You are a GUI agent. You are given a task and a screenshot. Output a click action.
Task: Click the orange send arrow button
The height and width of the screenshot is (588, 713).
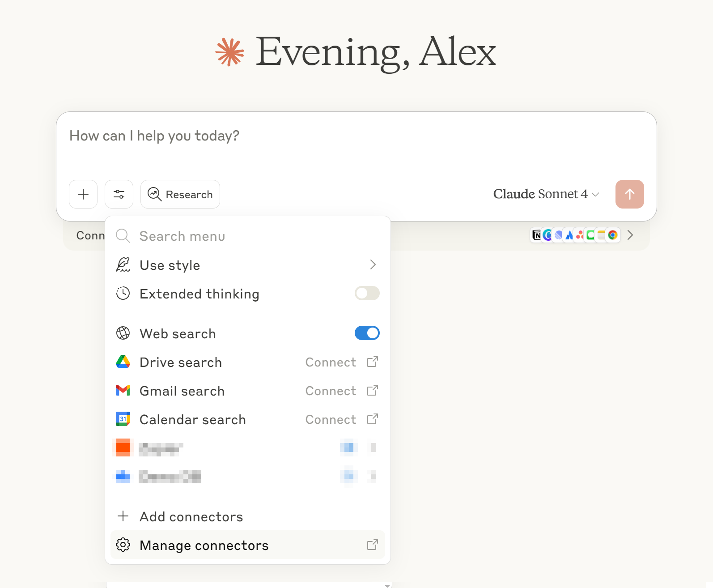click(x=630, y=194)
